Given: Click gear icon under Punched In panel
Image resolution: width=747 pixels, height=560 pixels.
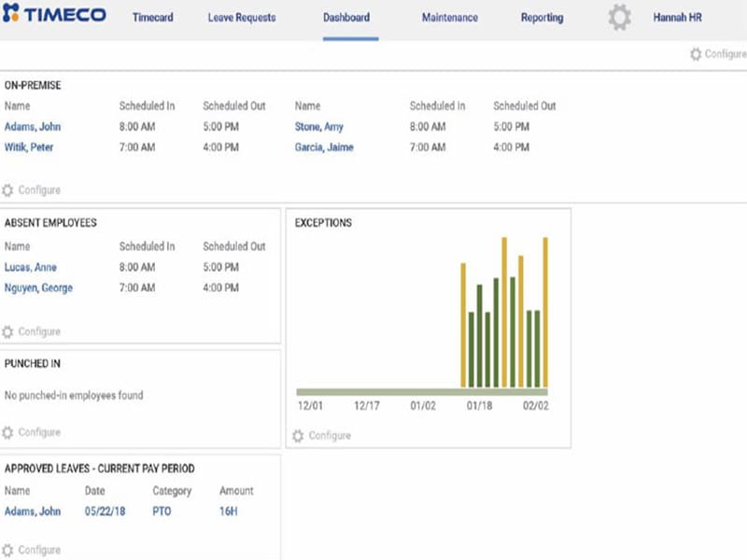Looking at the screenshot, I should 8,432.
